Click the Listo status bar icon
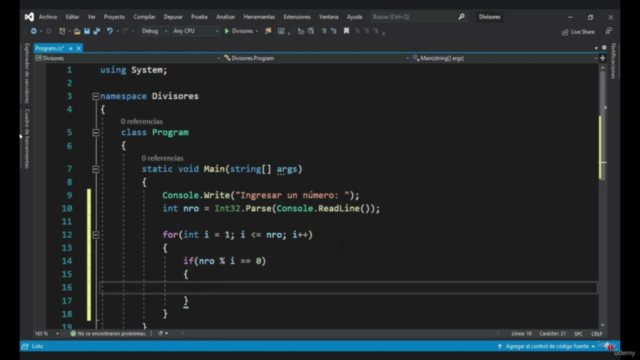This screenshot has height=360, width=640. point(25,346)
